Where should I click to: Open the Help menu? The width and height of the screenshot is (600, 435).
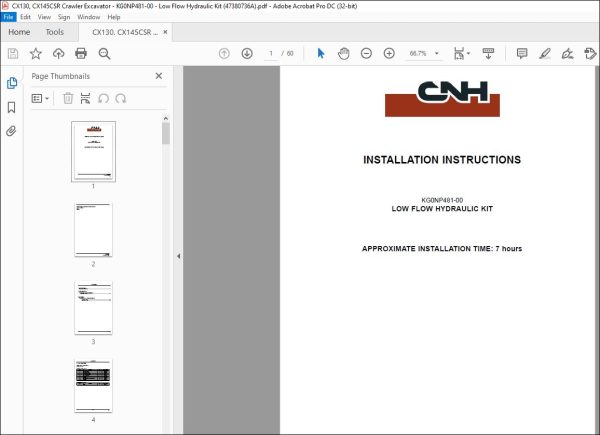click(114, 17)
